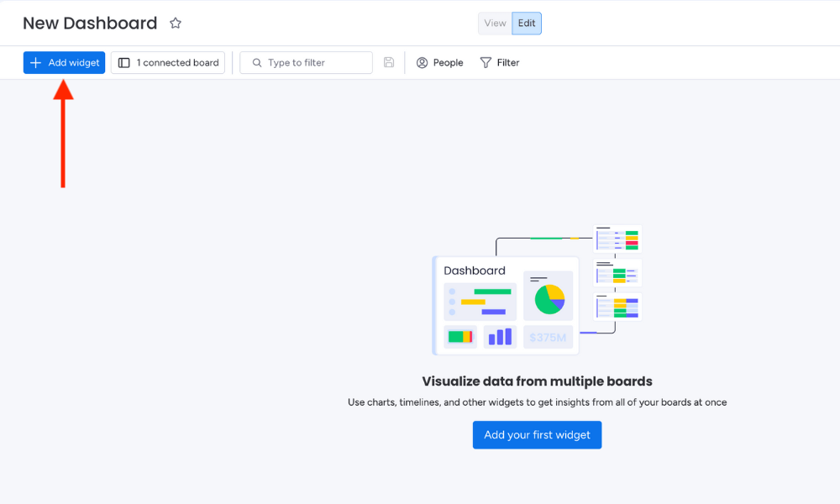Click the New Dashboard title
Image resolution: width=840 pixels, height=504 pixels.
(x=90, y=23)
